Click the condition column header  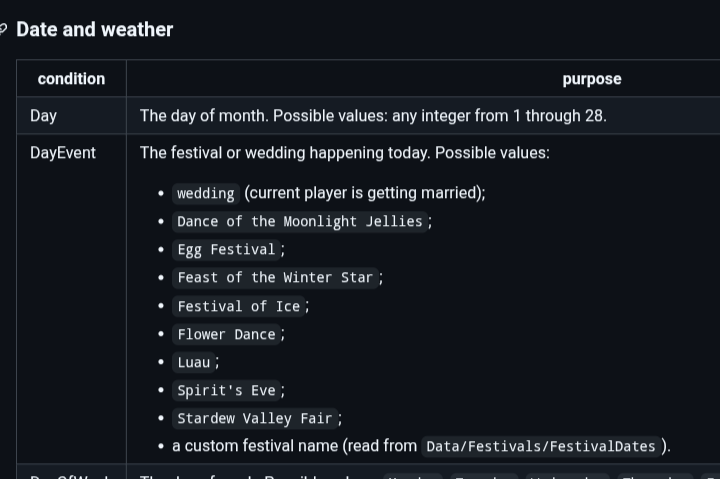[71, 79]
